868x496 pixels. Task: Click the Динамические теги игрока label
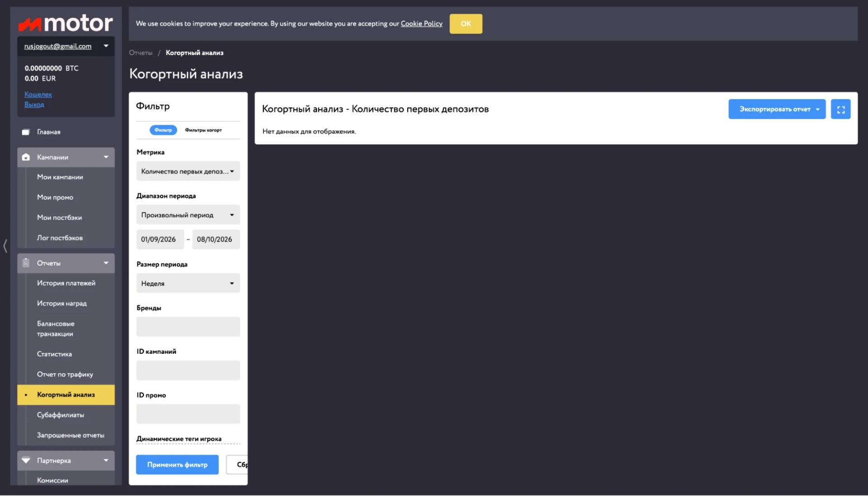click(x=179, y=439)
